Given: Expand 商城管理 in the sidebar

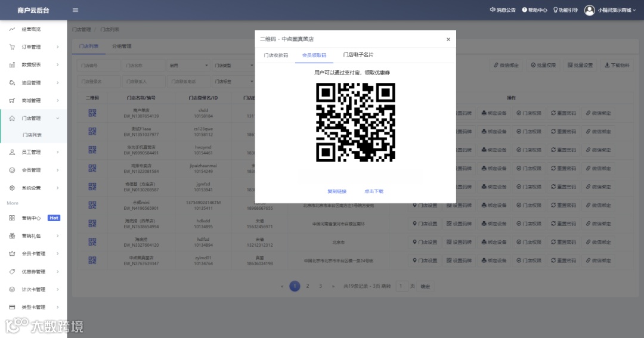Looking at the screenshot, I should tap(33, 101).
